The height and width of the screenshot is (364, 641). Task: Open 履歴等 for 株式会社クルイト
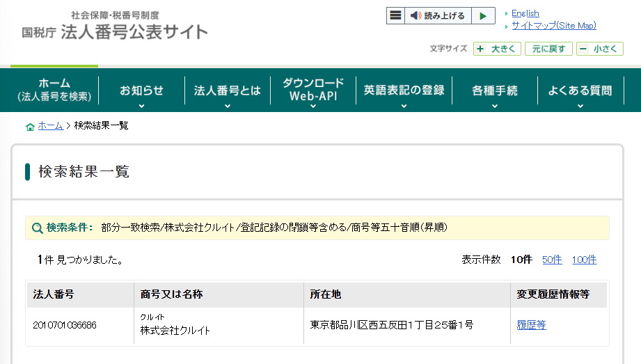531,325
